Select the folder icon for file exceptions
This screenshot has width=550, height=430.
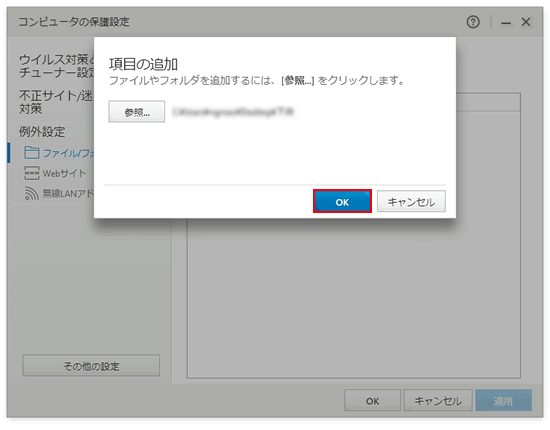(32, 153)
